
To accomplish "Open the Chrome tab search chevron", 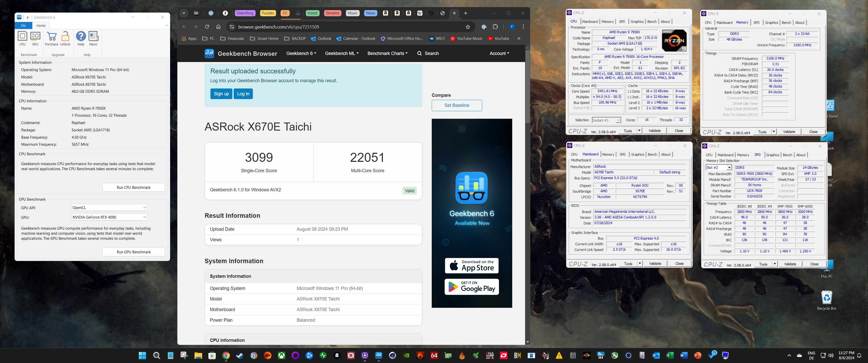I will point(184,13).
